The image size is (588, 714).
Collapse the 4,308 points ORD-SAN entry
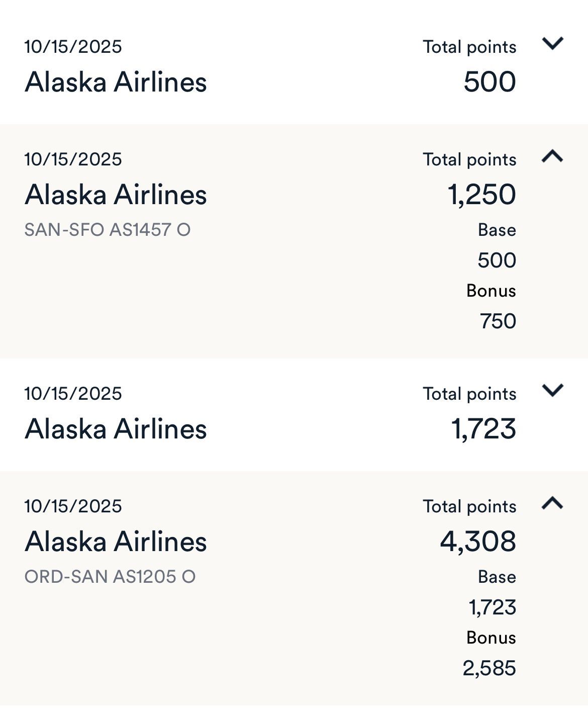(552, 503)
